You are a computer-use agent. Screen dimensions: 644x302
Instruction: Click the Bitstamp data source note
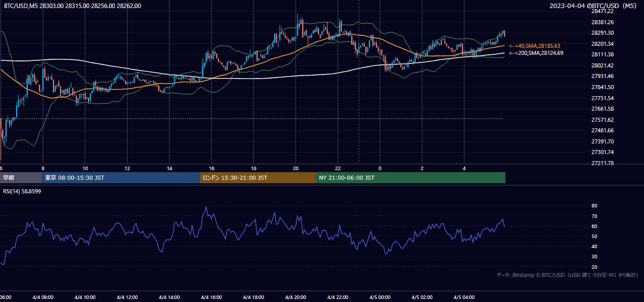567,275
